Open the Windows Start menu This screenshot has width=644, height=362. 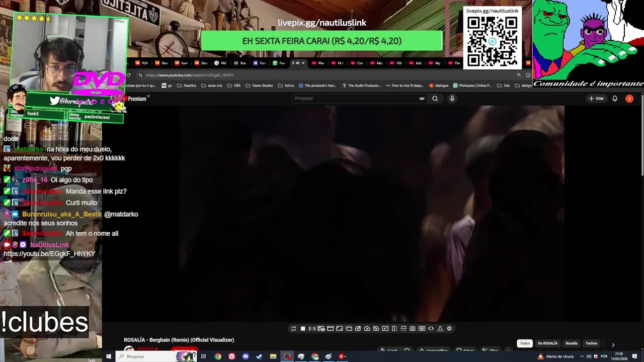(108, 356)
